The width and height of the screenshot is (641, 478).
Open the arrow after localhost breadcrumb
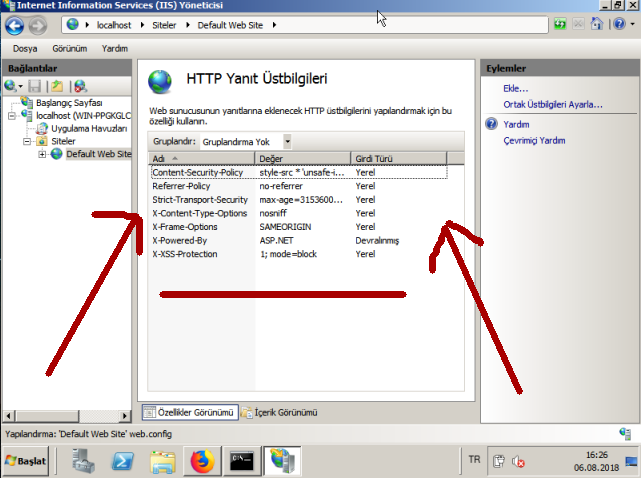click(x=142, y=25)
